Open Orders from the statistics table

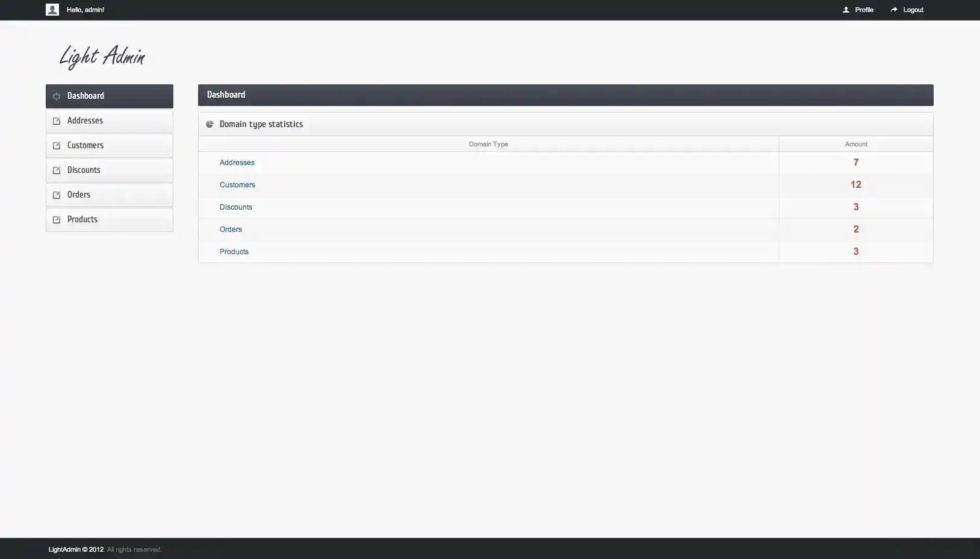(231, 230)
